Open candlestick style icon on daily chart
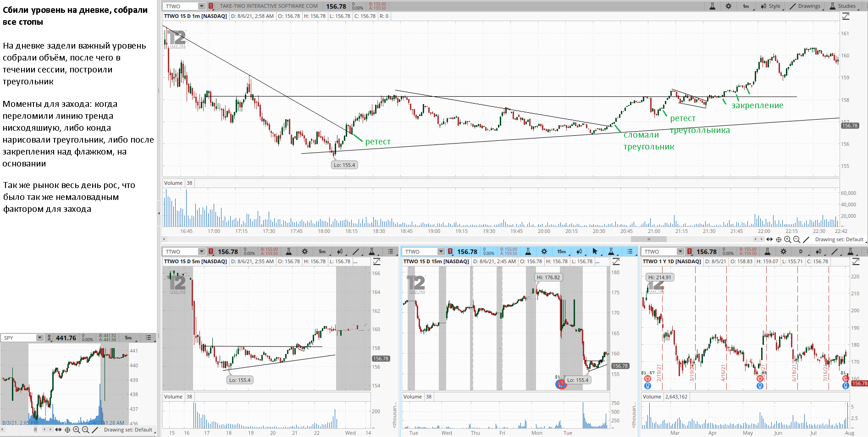868x437 pixels. coord(818,251)
